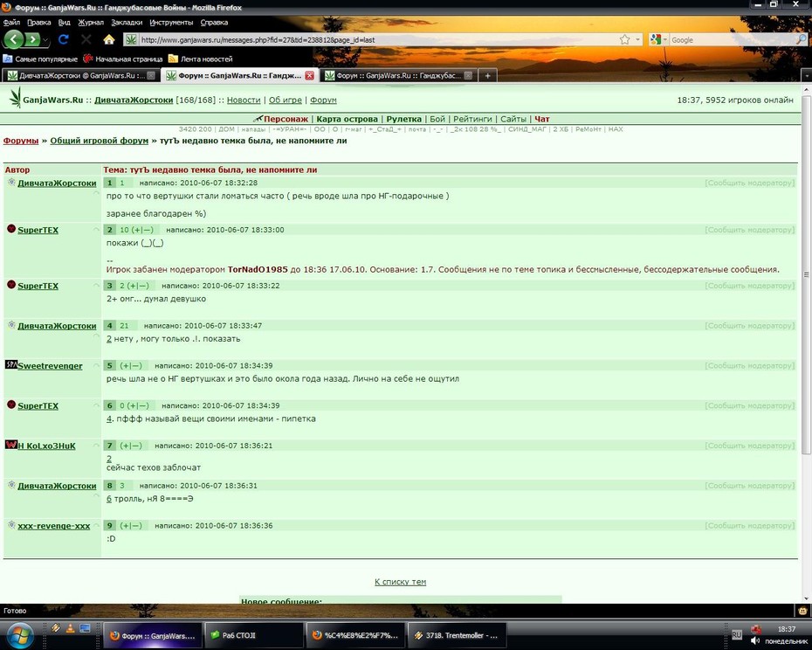Open a new tab with plus button
Image resolution: width=812 pixels, height=650 pixels.
(487, 76)
